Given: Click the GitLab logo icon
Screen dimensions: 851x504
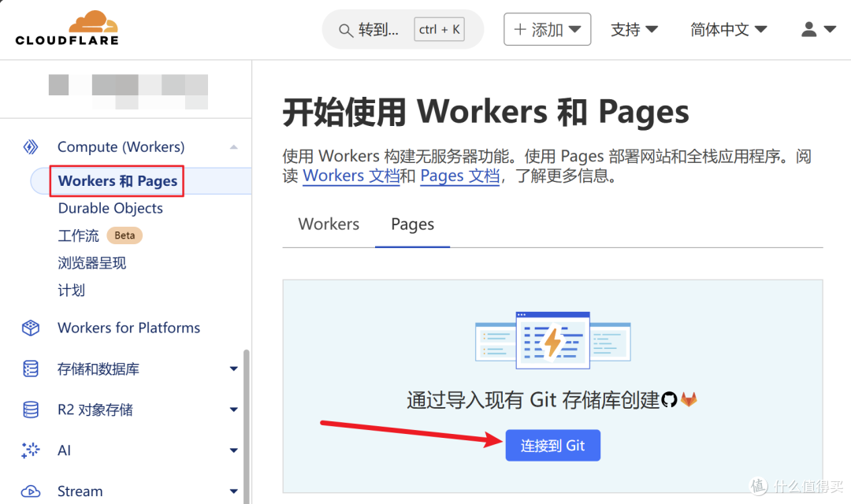Looking at the screenshot, I should (689, 399).
